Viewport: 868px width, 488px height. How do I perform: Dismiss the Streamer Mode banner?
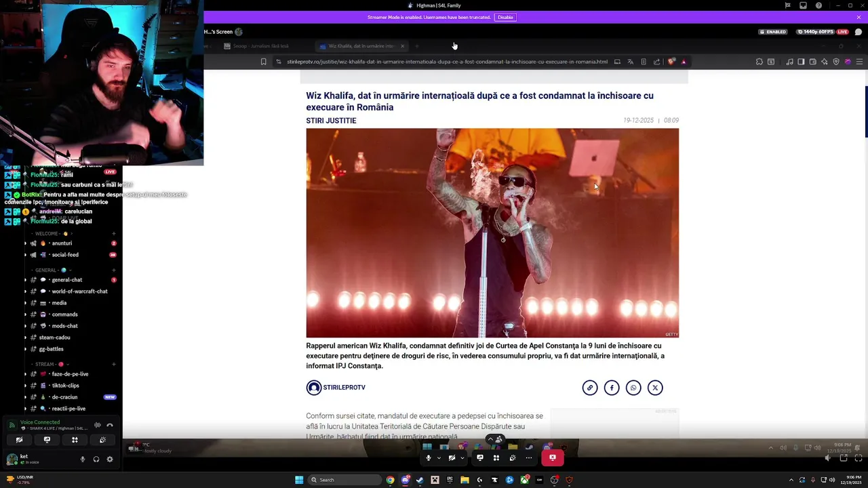[x=859, y=17]
